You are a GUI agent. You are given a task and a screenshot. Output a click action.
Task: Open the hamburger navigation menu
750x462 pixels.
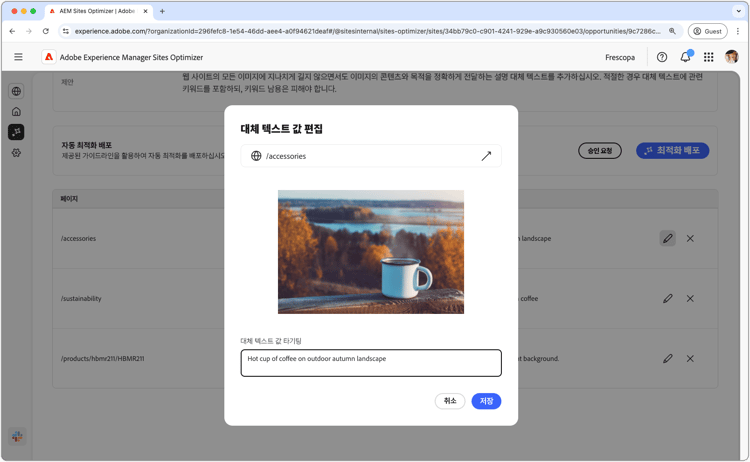tap(18, 57)
